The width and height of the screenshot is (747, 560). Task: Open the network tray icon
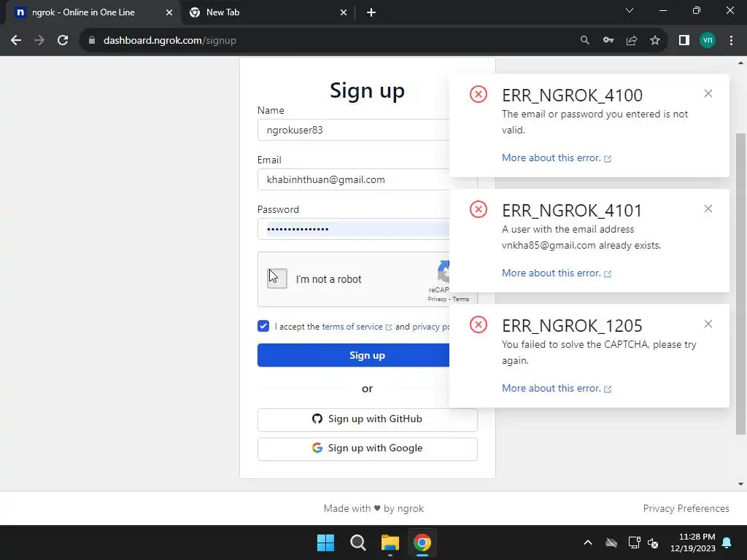[634, 542]
